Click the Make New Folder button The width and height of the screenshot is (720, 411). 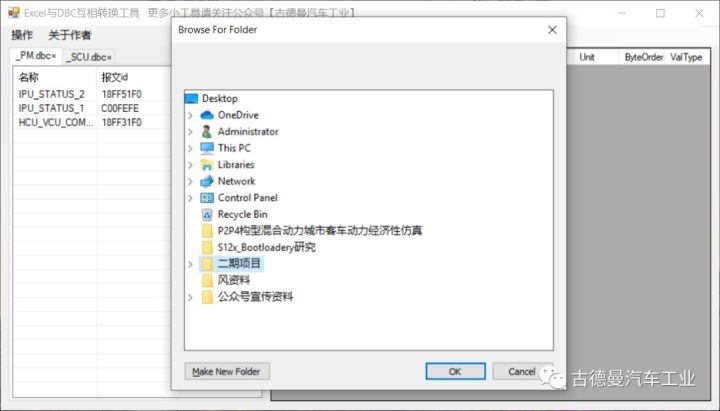227,371
